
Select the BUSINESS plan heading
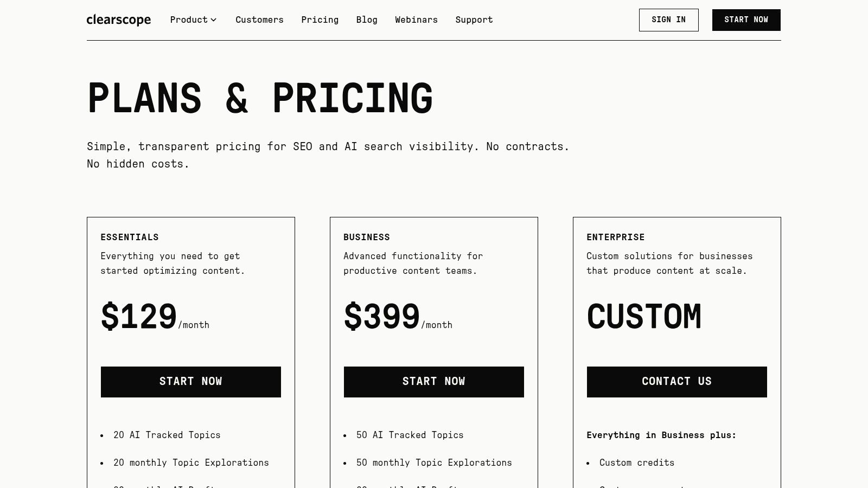coord(367,237)
